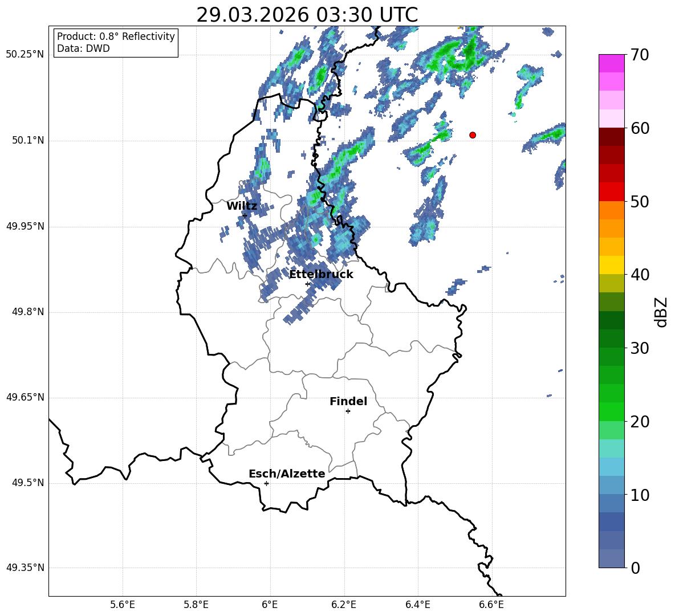675x616 pixels.
Task: Click the 50.1°N latitude label
Action: [x=27, y=141]
